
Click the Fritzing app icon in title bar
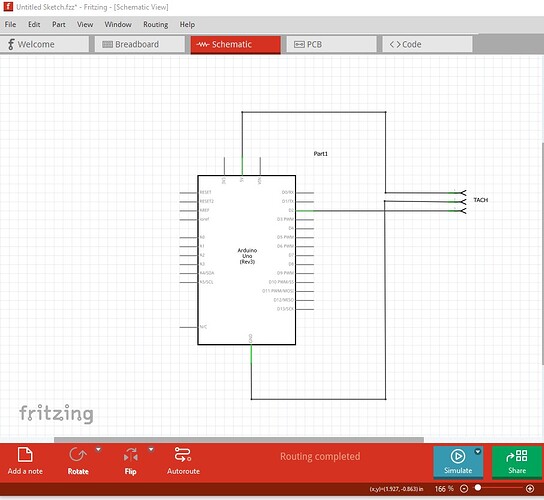(8, 7)
